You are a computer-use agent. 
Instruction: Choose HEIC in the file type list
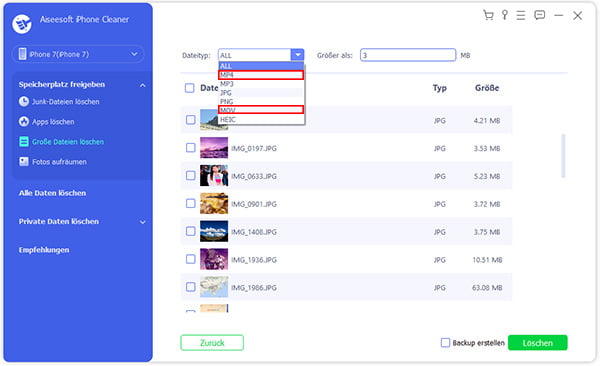pyautogui.click(x=261, y=119)
